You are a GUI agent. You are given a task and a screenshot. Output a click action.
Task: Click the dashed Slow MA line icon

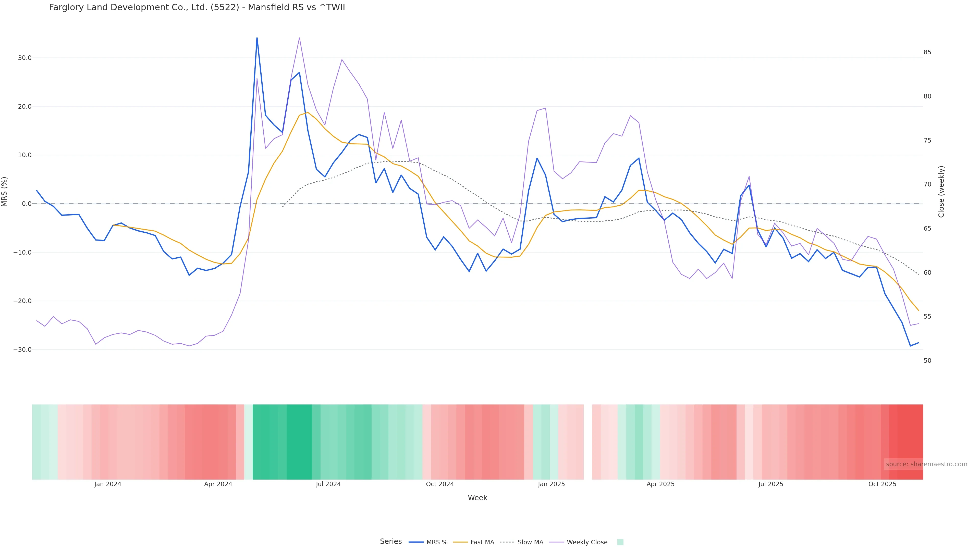pos(507,542)
